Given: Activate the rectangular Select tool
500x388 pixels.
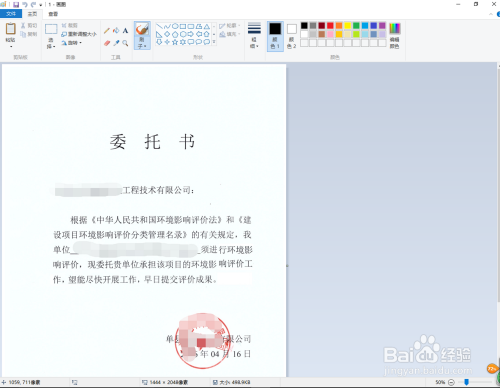Looking at the screenshot, I should 51,29.
